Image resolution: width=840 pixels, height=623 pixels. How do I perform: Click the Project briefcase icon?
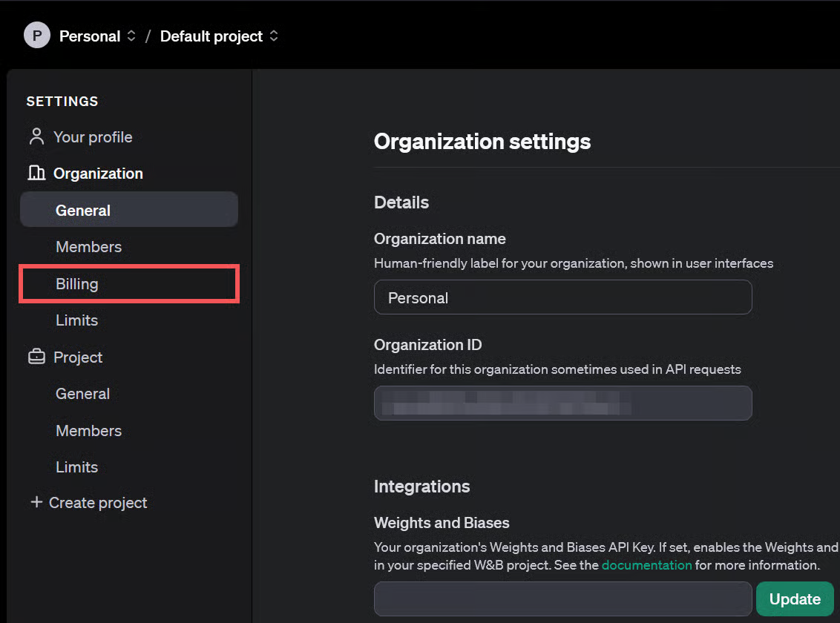click(36, 357)
